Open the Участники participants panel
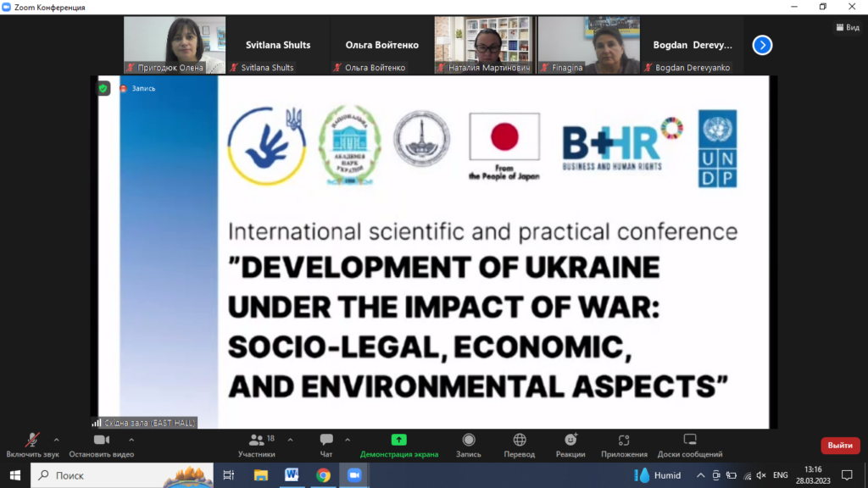Screen dimensions: 868x488 click(257, 444)
